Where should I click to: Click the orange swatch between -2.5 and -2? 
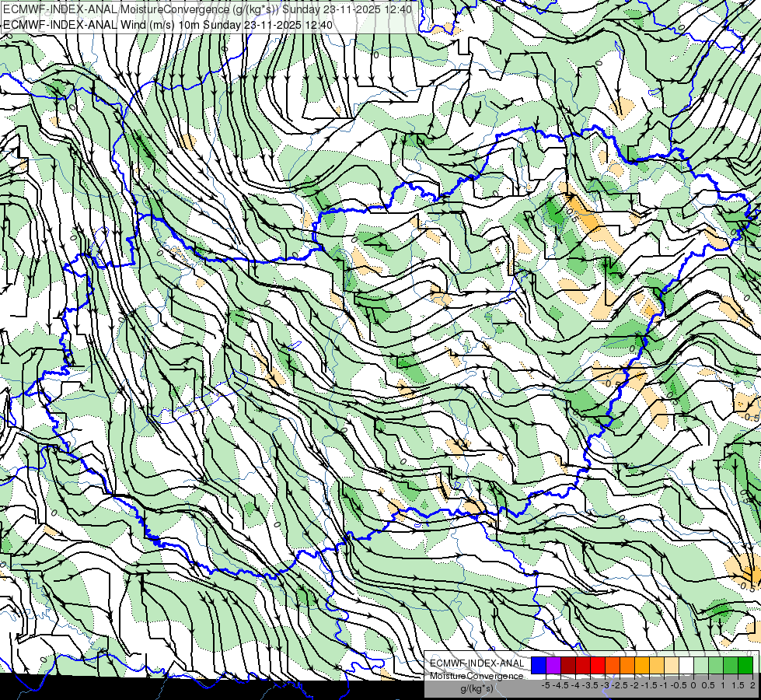[x=627, y=666]
